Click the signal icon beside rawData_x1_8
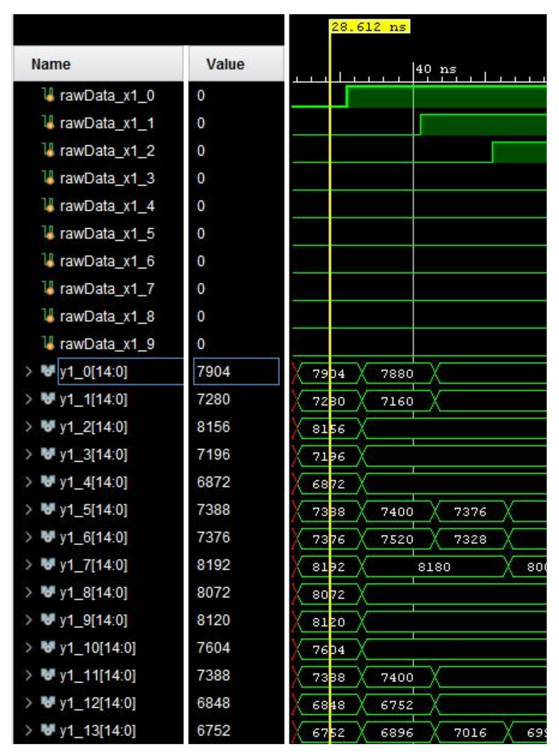559x756 pixels. click(x=48, y=316)
